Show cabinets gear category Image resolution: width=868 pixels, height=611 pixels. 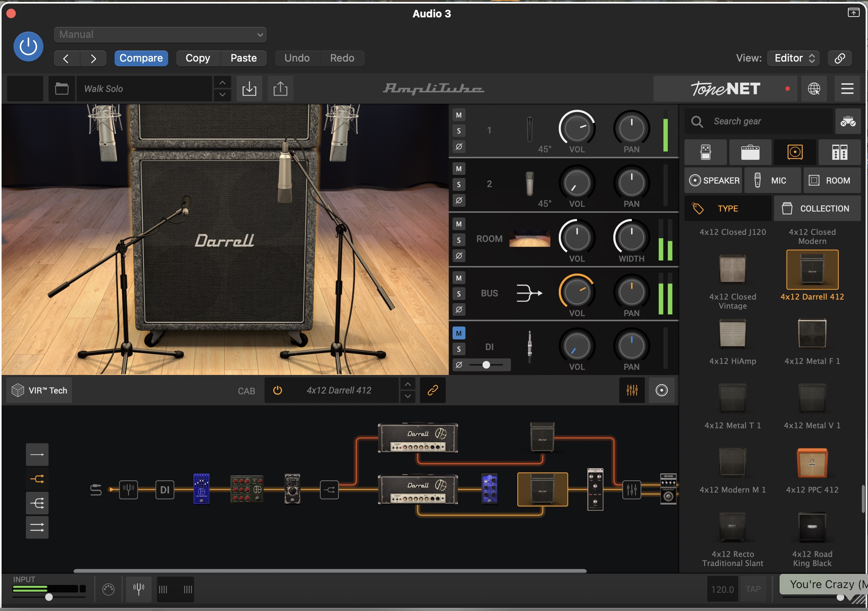795,152
